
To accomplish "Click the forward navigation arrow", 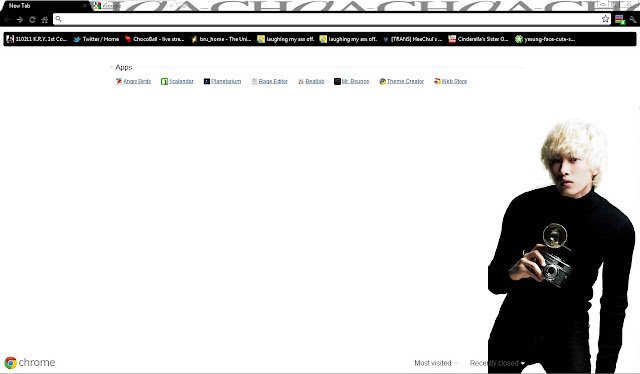I will 20,19.
